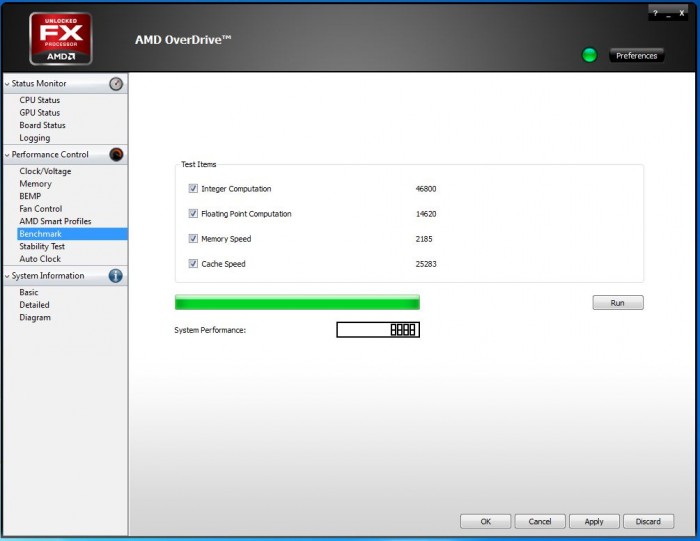Click the System Performance score box

coord(378,330)
